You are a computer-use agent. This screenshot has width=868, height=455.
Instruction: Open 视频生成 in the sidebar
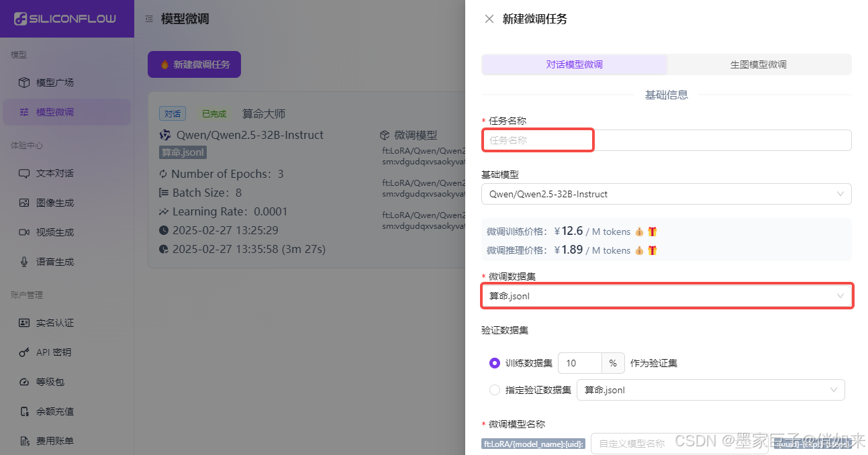pos(66,232)
